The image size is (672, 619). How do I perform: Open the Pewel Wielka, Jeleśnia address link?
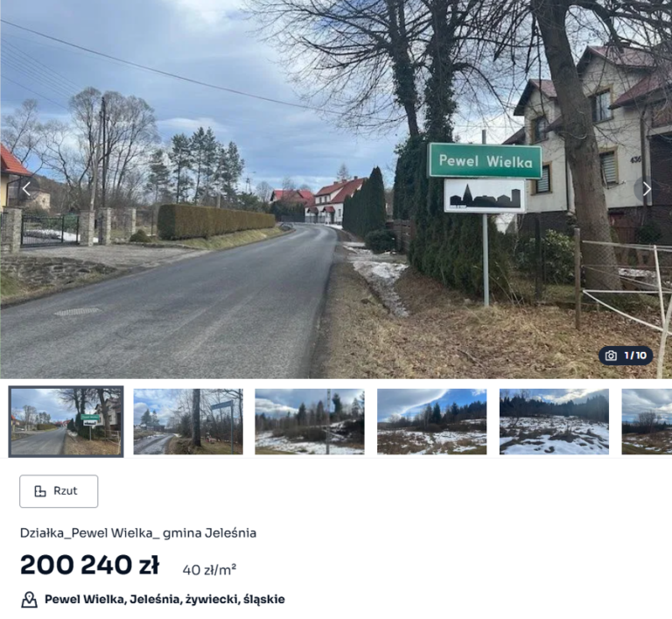click(x=164, y=599)
